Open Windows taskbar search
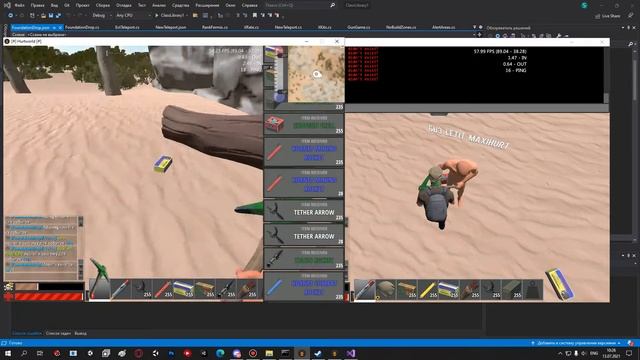 point(24,353)
